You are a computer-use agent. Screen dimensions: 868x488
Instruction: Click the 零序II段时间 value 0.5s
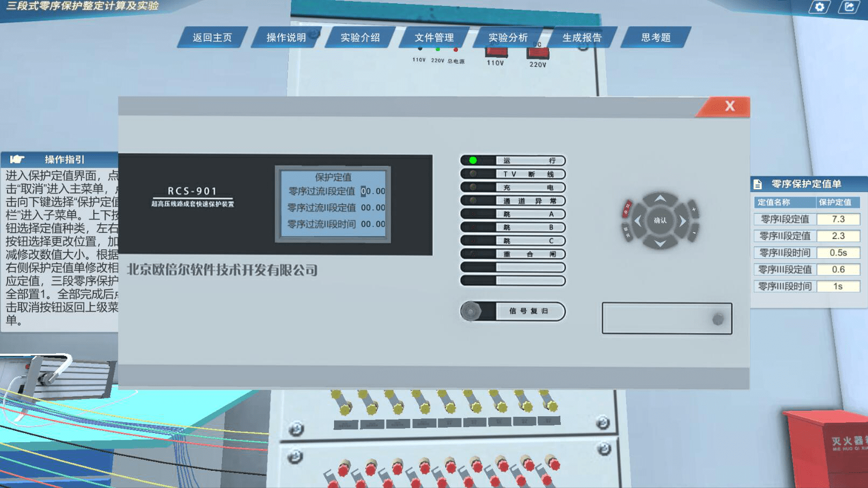tap(838, 252)
